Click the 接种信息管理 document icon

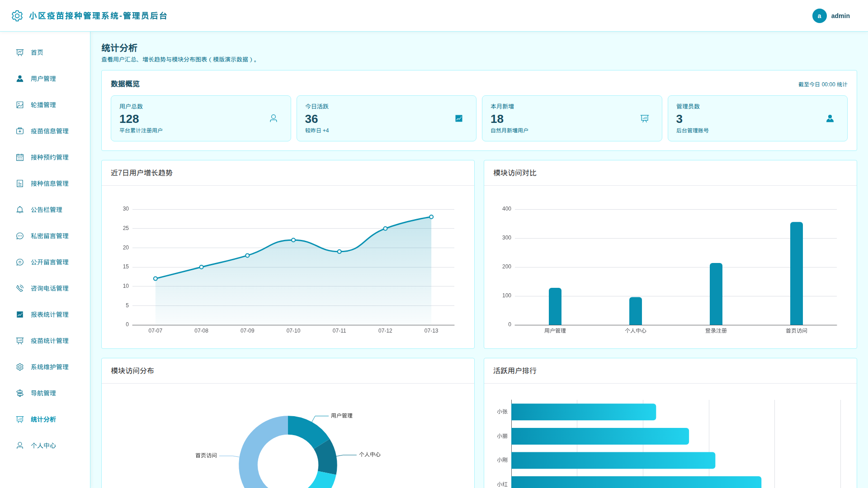coord(20,183)
